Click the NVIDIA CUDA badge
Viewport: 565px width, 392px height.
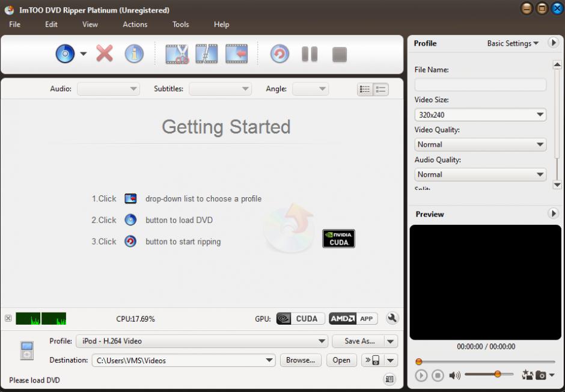(338, 239)
